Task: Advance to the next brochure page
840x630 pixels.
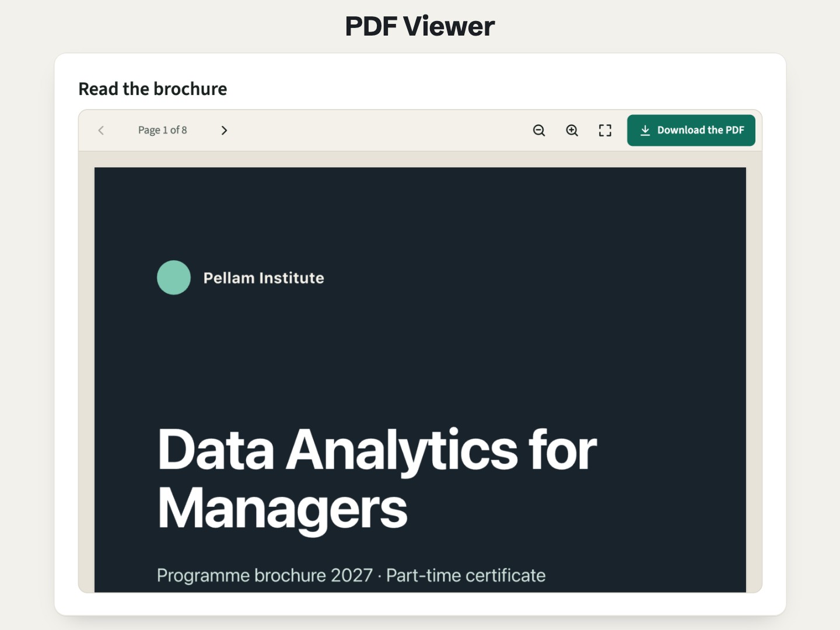Action: point(224,130)
